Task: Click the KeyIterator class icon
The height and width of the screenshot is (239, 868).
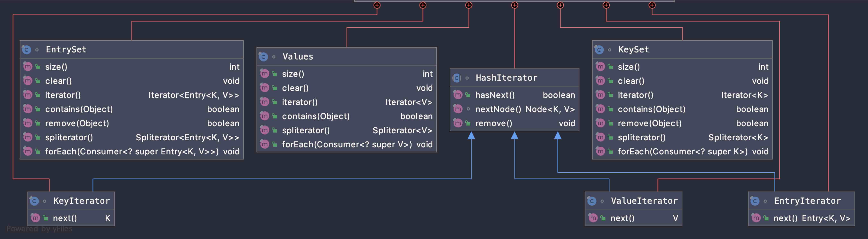Action: (x=34, y=201)
